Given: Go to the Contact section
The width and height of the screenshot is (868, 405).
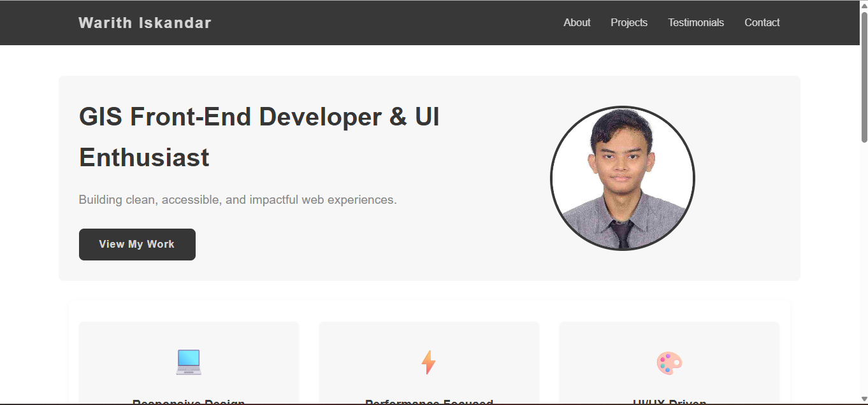Looking at the screenshot, I should tap(762, 22).
